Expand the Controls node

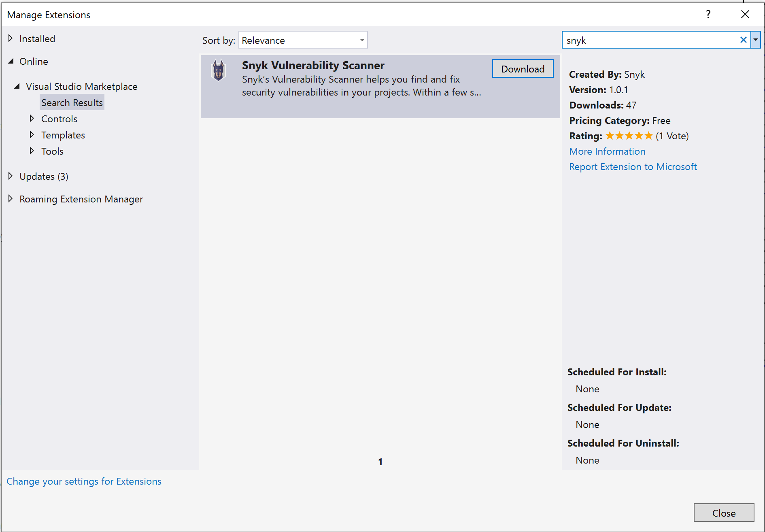tap(32, 119)
